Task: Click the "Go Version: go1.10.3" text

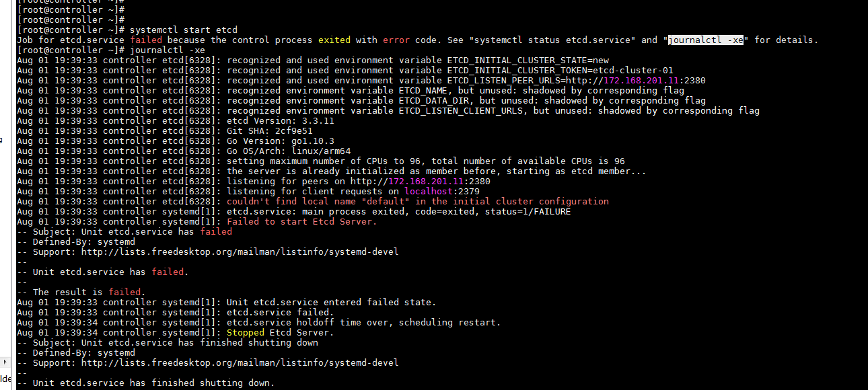Action: pyautogui.click(x=281, y=141)
